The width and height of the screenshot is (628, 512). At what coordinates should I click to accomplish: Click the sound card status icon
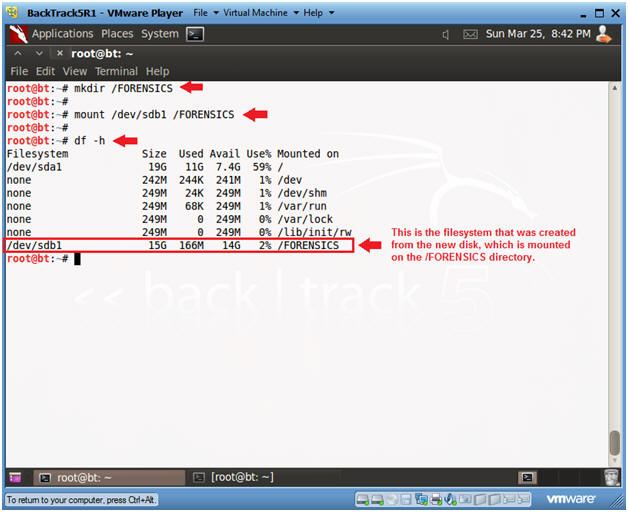coord(450,499)
